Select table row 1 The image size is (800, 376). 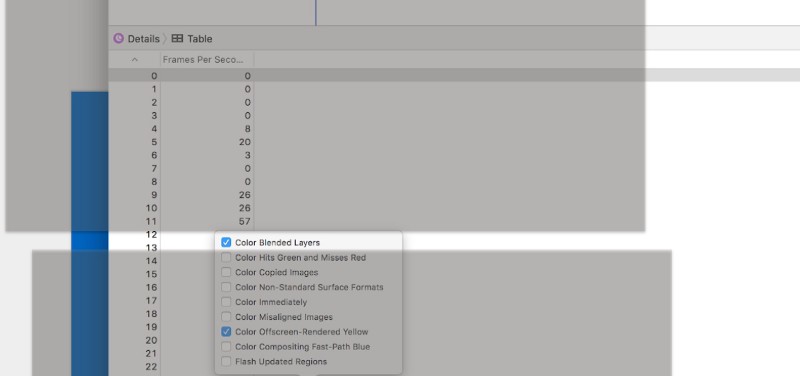pos(454,89)
